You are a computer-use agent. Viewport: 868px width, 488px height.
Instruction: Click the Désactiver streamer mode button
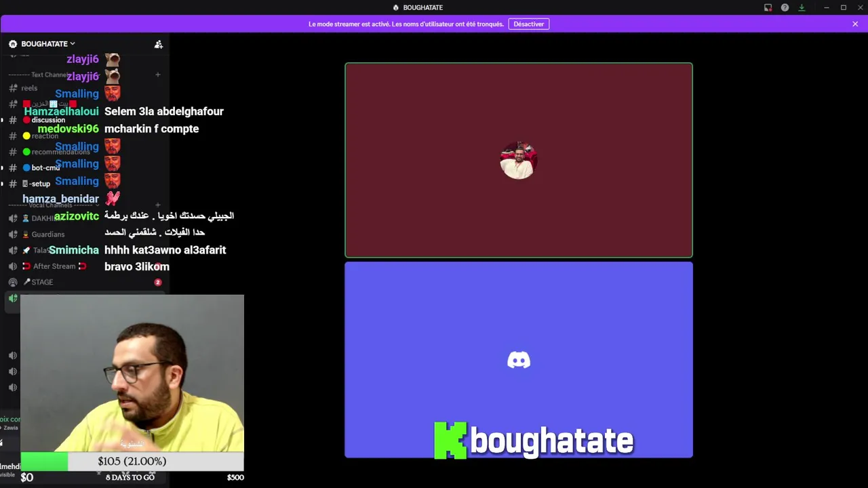pos(529,24)
